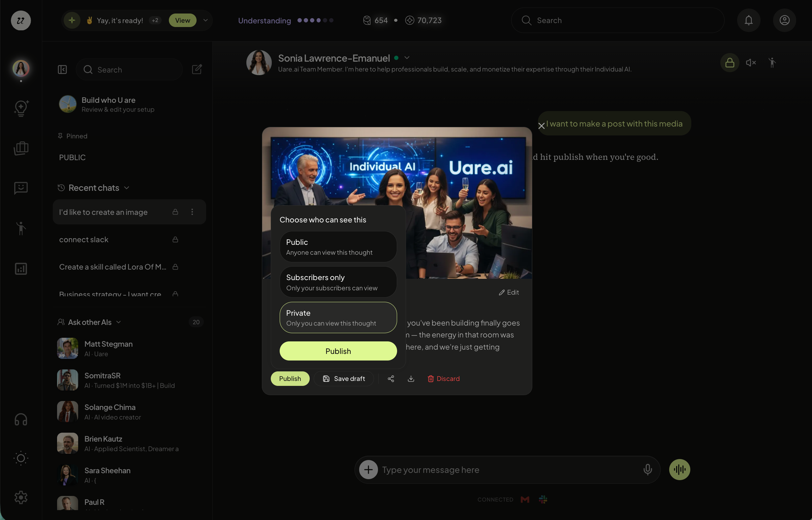The image size is (812, 520).
Task: Toggle the chat privacy lock in header
Action: [730, 63]
